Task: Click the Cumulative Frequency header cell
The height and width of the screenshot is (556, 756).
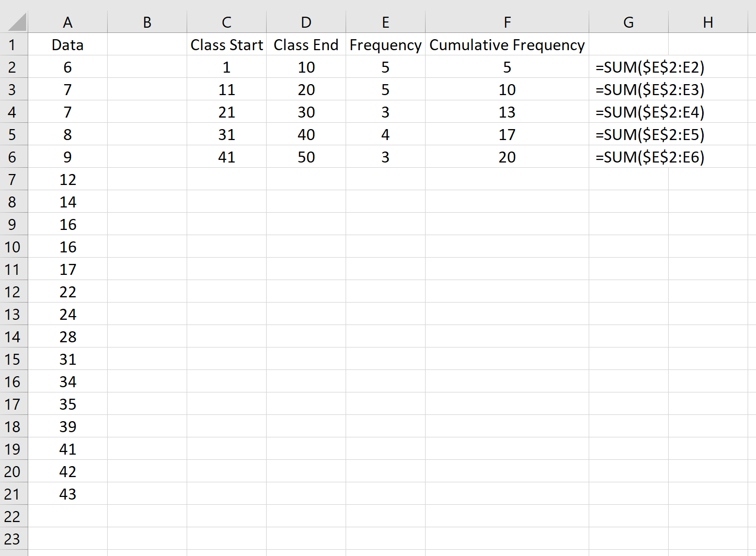Action: [506, 44]
